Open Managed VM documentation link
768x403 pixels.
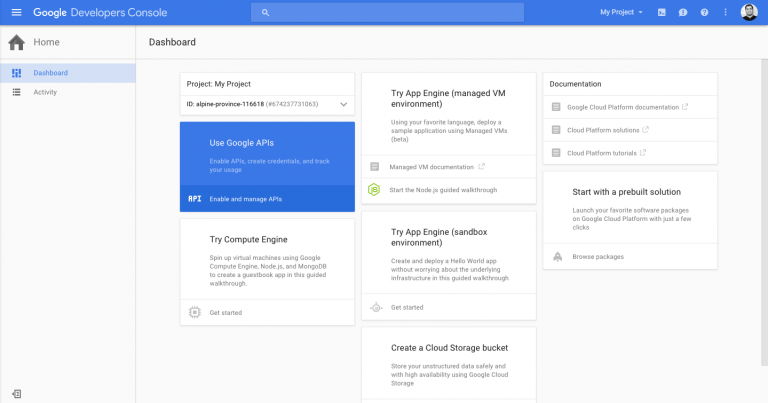[x=432, y=167]
